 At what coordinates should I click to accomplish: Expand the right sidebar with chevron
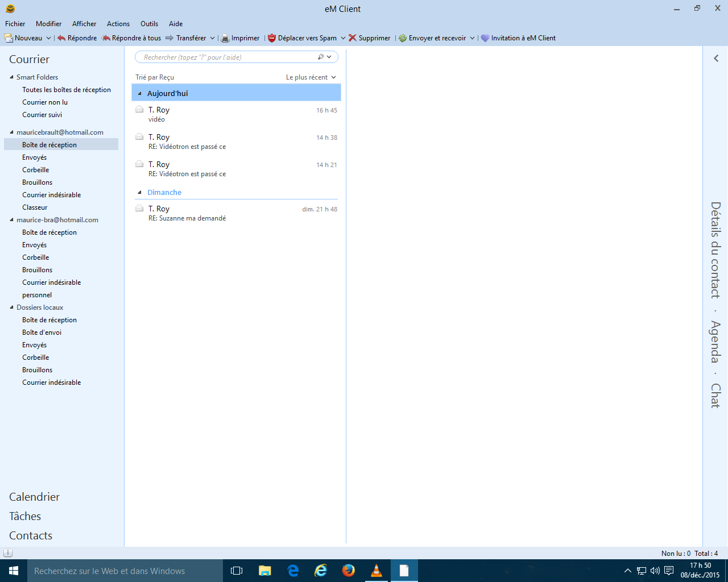(716, 58)
